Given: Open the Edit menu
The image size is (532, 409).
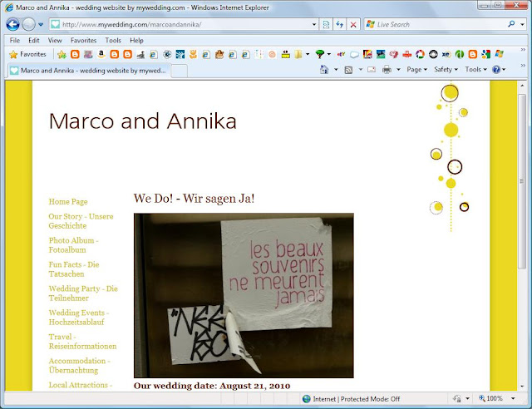Looking at the screenshot, I should point(33,41).
